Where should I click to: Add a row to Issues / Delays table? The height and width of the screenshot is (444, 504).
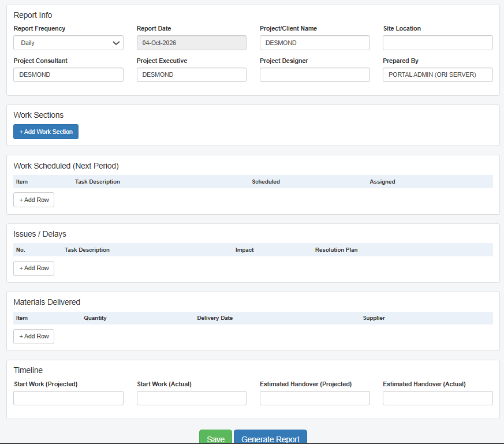[x=33, y=268]
